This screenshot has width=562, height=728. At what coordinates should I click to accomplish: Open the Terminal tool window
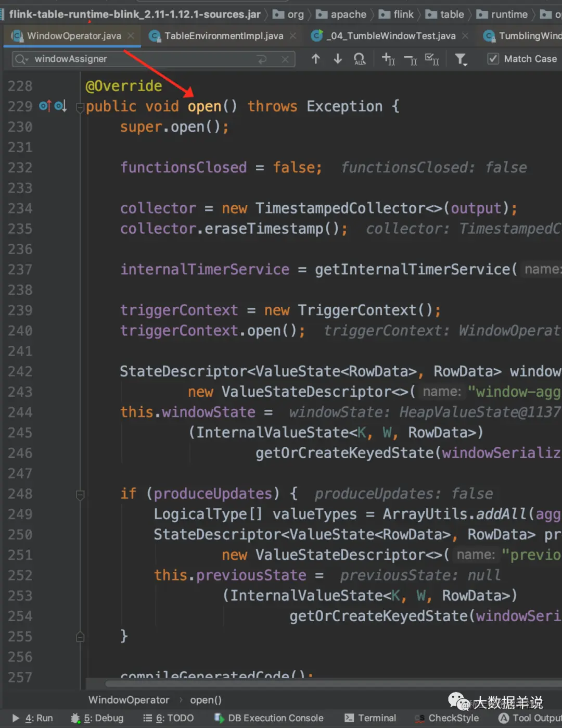click(x=371, y=718)
